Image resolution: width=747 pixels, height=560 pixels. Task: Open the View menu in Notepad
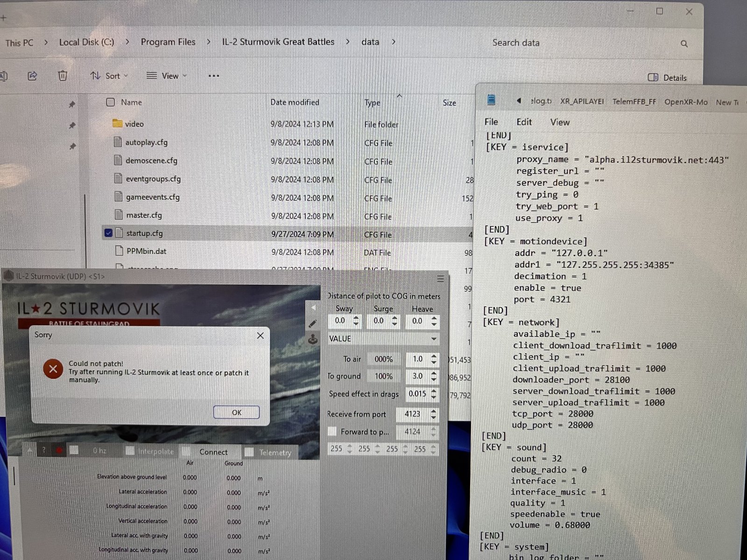coord(560,122)
